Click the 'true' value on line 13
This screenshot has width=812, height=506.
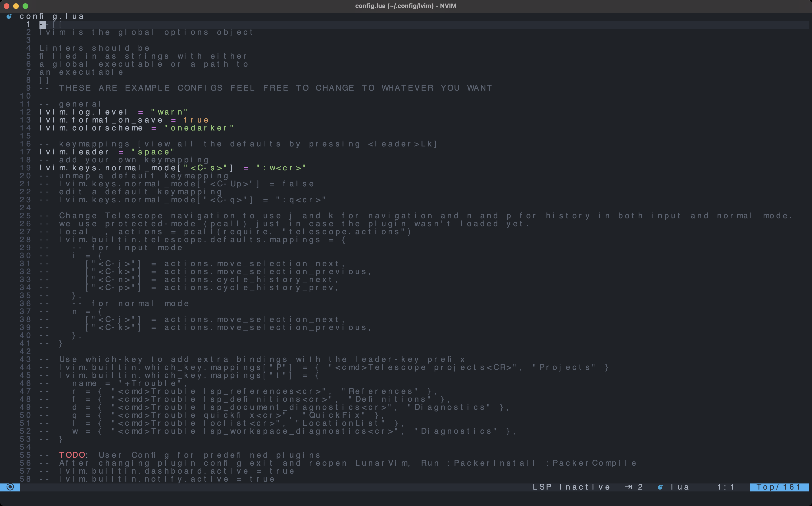tap(196, 120)
